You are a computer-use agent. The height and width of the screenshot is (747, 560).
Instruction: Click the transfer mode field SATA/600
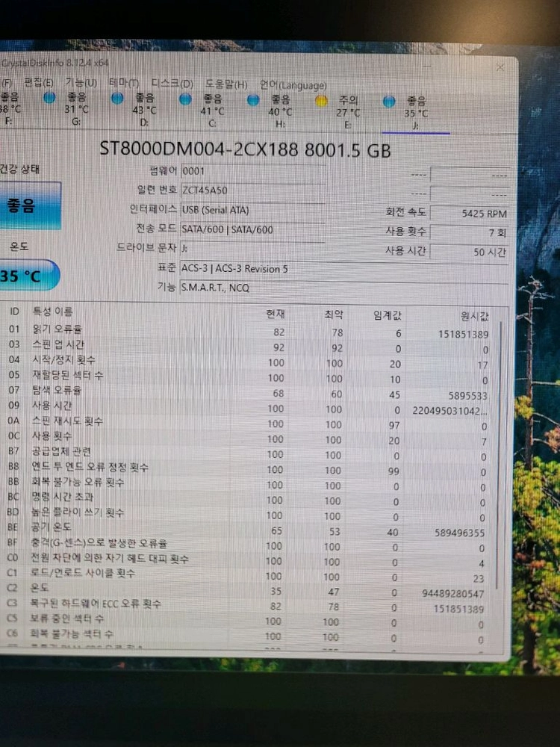[x=253, y=229]
